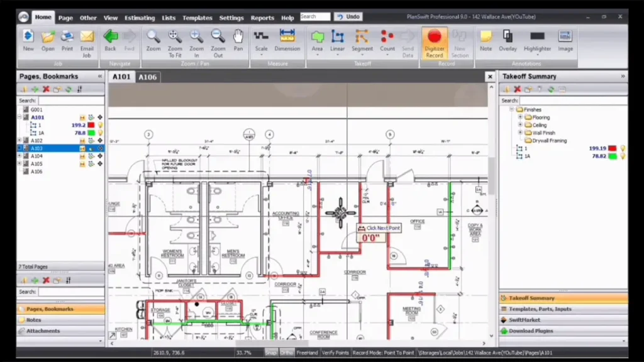Click the red delete icon in Pages toolbar
Image resolution: width=644 pixels, height=362 pixels.
tap(46, 89)
